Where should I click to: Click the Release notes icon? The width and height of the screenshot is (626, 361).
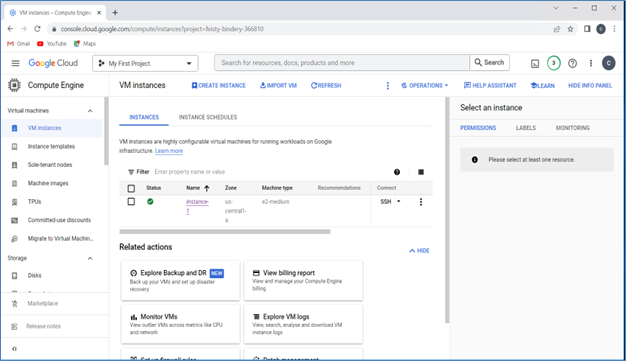click(14, 327)
